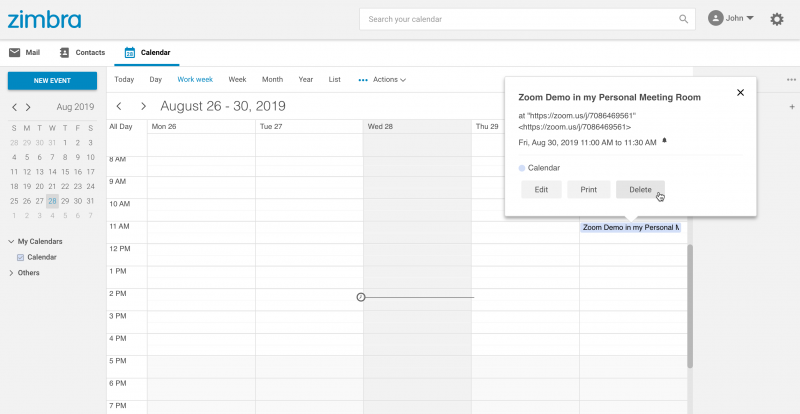Switch to Month view
800x414 pixels.
click(x=272, y=80)
